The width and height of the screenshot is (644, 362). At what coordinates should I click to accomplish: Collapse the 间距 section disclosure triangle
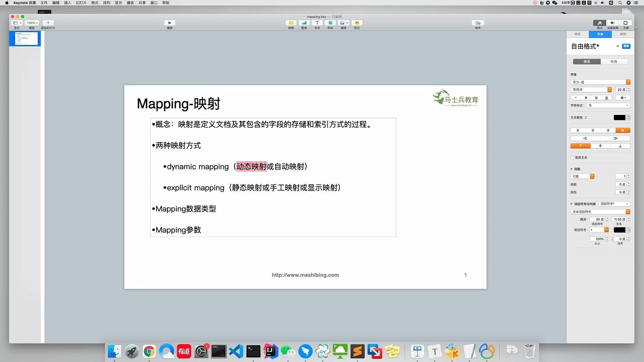[x=572, y=169]
